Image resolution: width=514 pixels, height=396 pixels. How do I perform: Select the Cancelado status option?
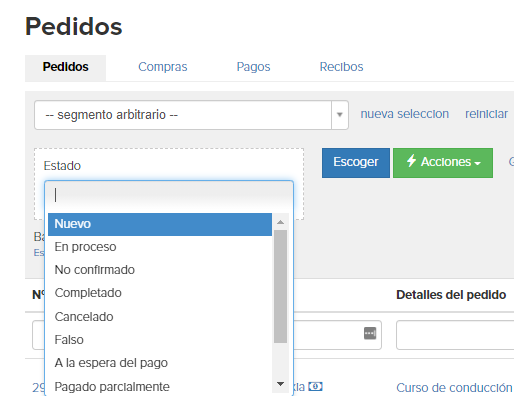(160, 317)
